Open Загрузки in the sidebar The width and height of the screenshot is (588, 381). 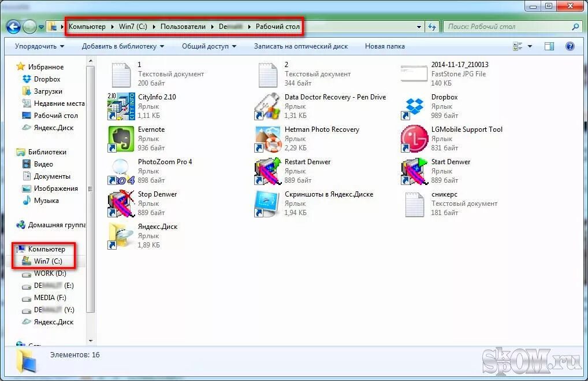tap(48, 91)
